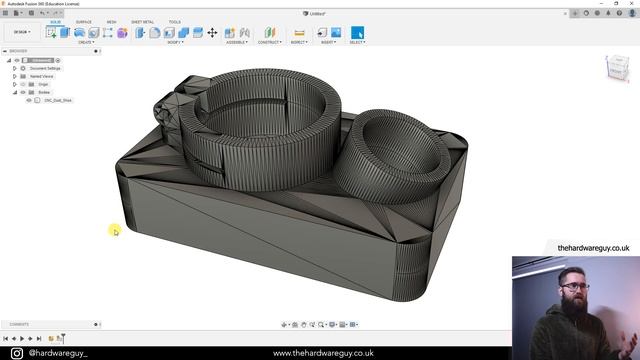
Task: Select the Measure tool
Action: coord(299,33)
